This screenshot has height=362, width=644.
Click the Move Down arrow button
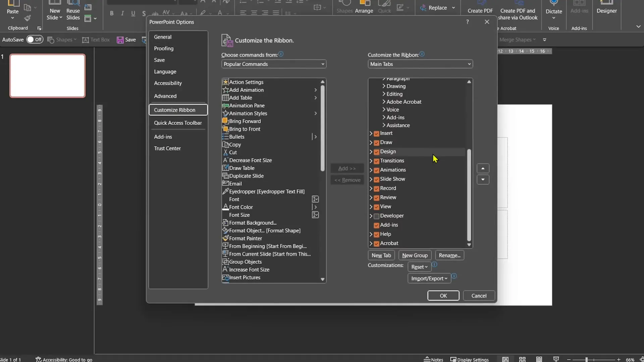tap(483, 180)
